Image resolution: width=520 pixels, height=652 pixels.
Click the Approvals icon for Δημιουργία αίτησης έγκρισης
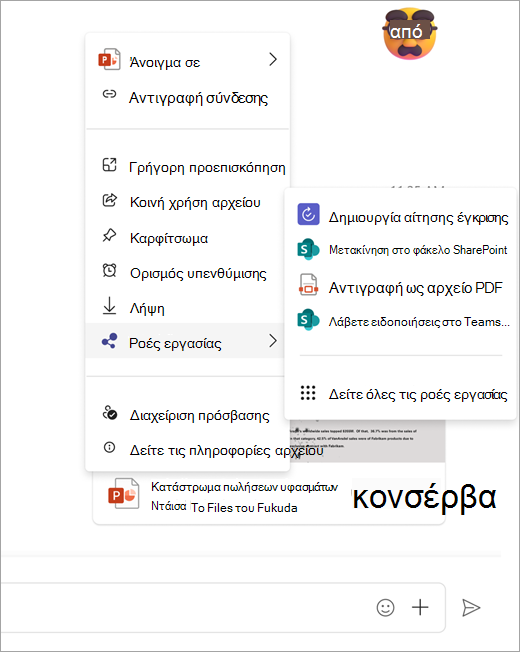pyautogui.click(x=308, y=214)
